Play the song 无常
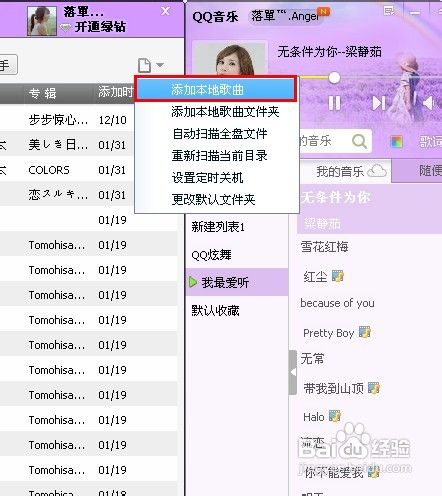 coord(312,359)
